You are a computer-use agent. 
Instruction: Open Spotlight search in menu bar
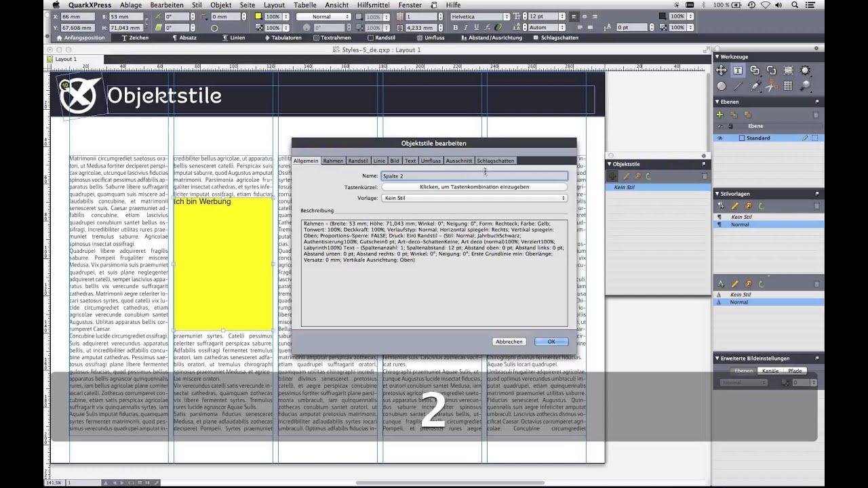pyautogui.click(x=795, y=5)
